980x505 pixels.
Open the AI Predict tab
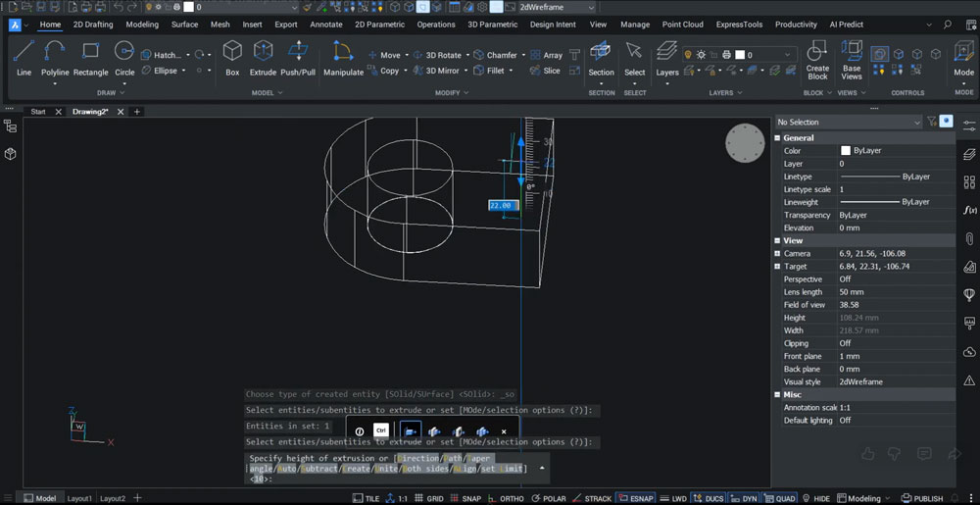pos(847,25)
